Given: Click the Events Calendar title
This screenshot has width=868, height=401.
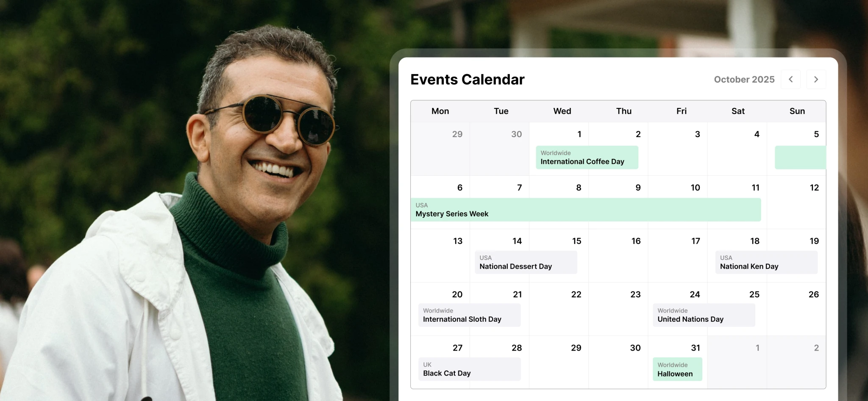Looking at the screenshot, I should point(467,80).
